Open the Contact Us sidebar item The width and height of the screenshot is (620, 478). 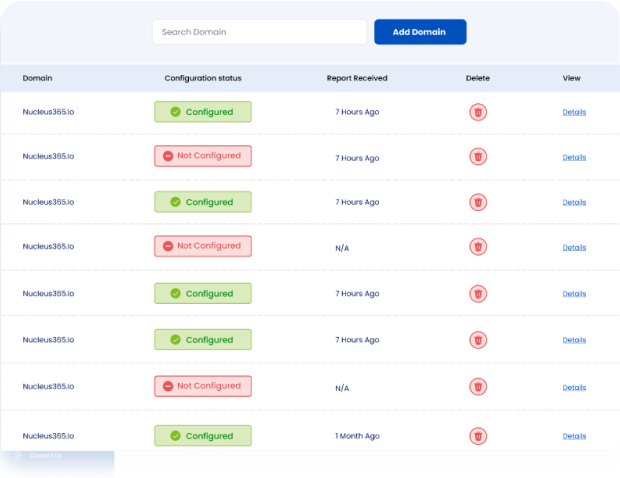coord(45,456)
